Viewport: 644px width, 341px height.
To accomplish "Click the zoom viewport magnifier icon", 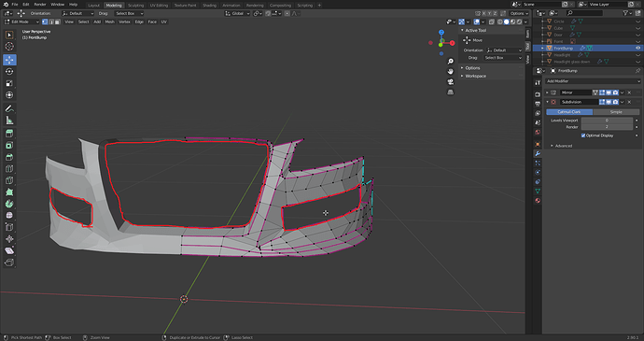I will 451,61.
